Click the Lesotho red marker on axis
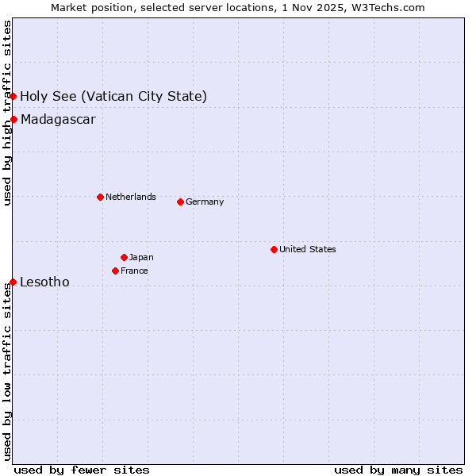The width and height of the screenshot is (476, 476). tap(13, 282)
